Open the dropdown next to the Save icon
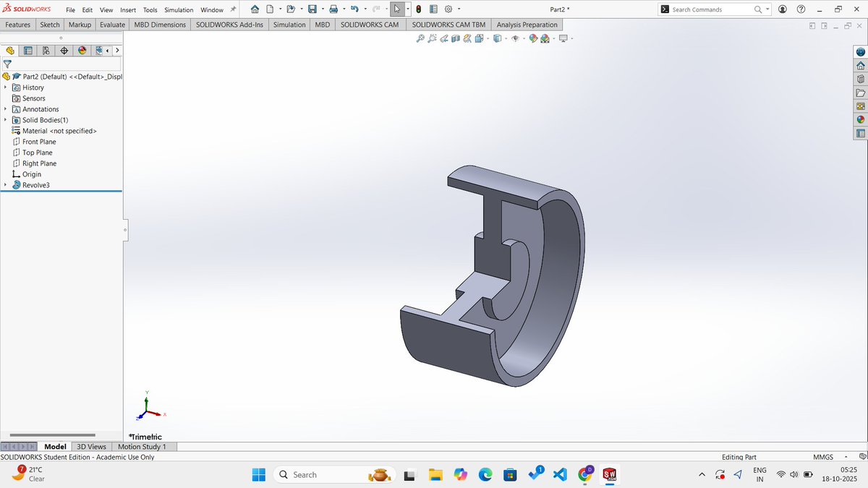This screenshot has height=488, width=868. (x=322, y=9)
